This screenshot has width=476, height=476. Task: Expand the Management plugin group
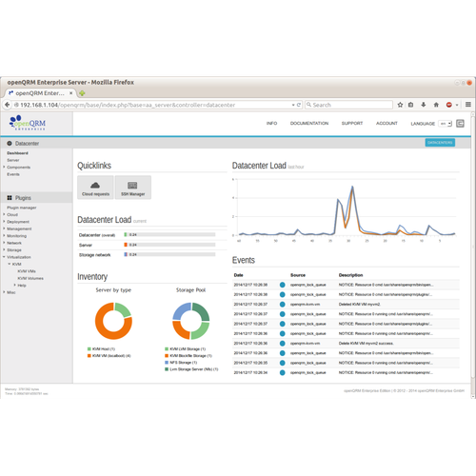click(4, 228)
